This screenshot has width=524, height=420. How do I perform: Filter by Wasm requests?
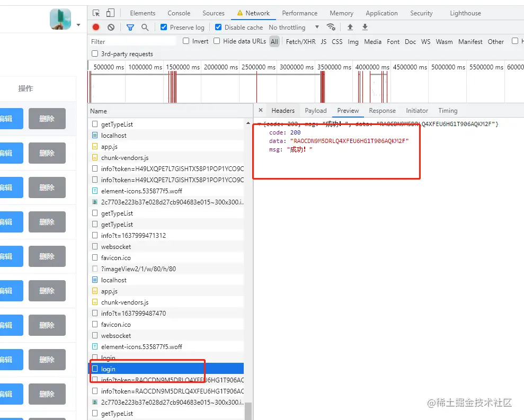pos(444,42)
